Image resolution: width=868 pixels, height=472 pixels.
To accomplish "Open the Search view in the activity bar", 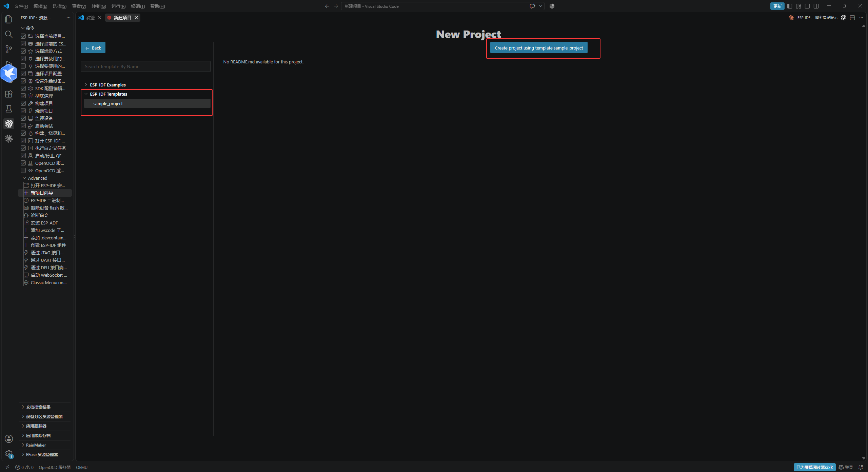I will pyautogui.click(x=9, y=34).
